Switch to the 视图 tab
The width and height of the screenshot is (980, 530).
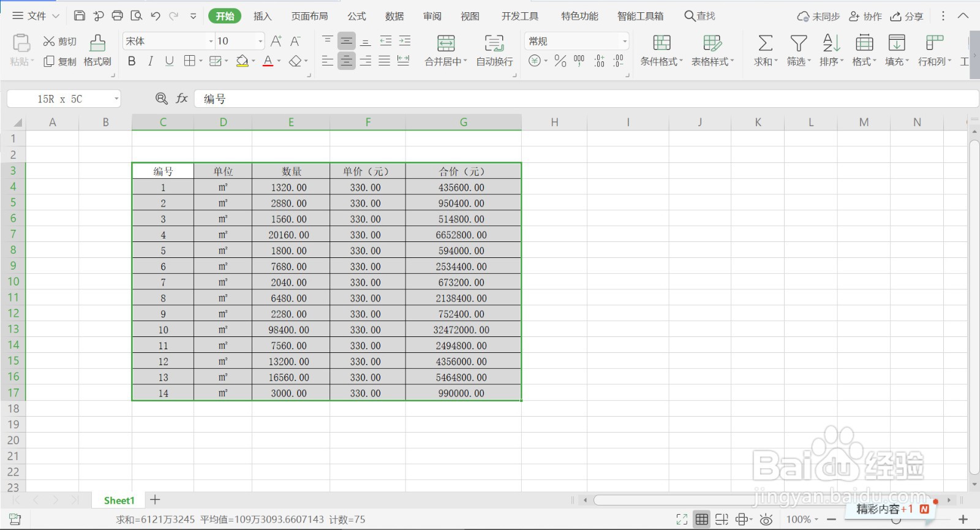(470, 16)
